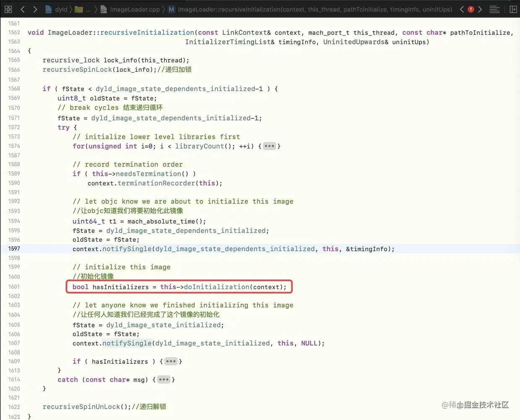Click 'UninitedUpwards&' parameter type
Viewport: 520px width, 420px height.
click(x=356, y=42)
